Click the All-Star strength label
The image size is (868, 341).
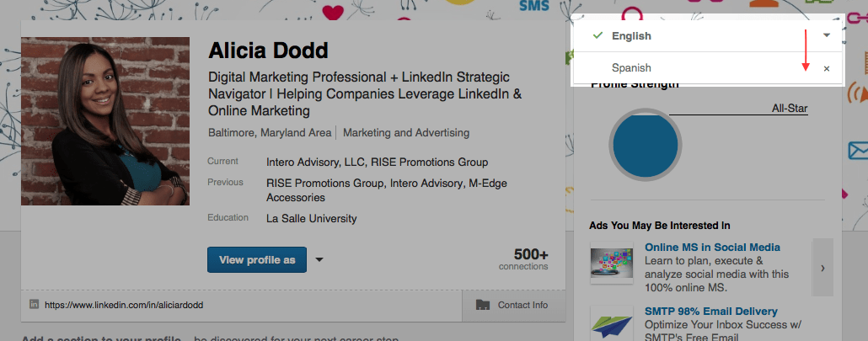(790, 109)
